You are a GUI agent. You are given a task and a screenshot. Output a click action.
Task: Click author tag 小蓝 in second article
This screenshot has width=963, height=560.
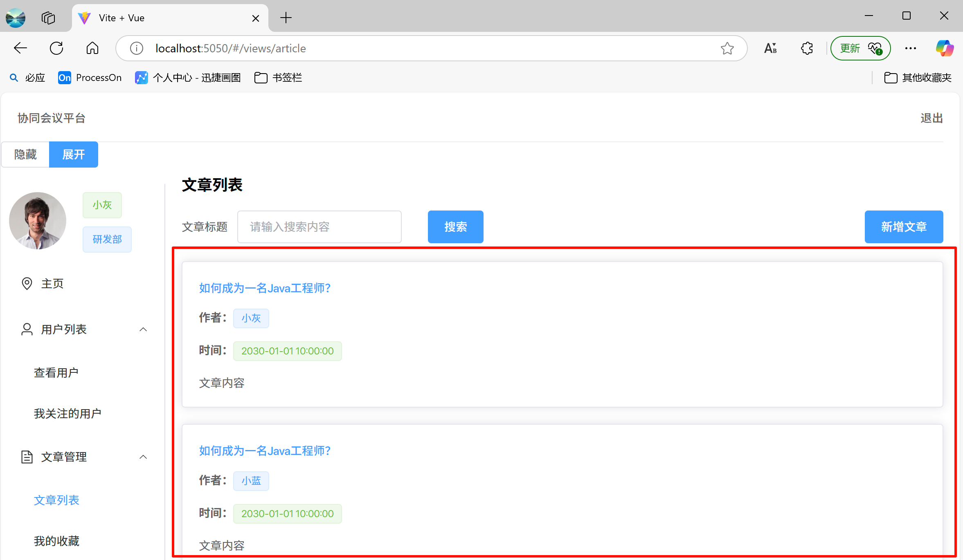pos(251,481)
